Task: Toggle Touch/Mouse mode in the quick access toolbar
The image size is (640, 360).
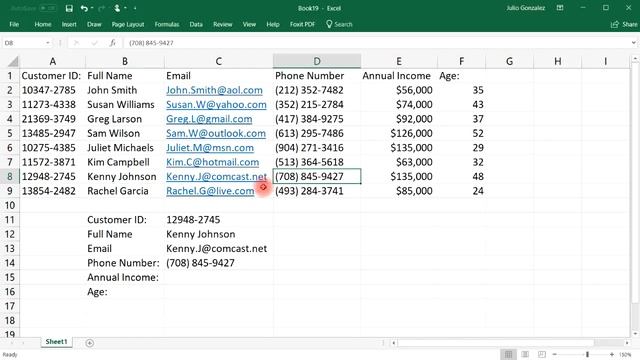Action: click(117, 8)
